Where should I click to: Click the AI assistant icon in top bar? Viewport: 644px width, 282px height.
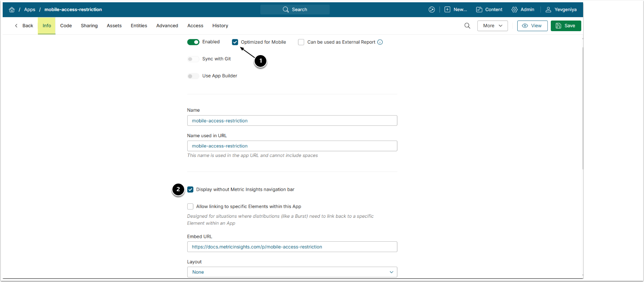click(x=432, y=10)
